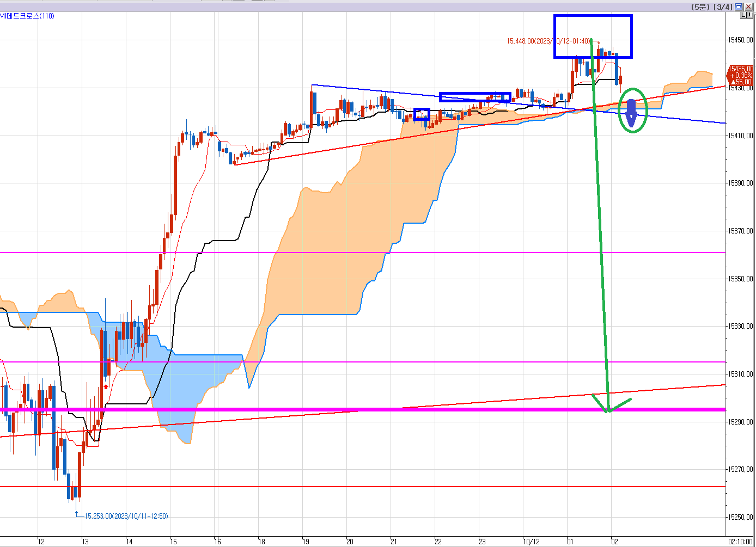756x547 pixels.
Task: Click the low label 15,253,00(2023/10/11-12:50)
Action: click(x=126, y=516)
